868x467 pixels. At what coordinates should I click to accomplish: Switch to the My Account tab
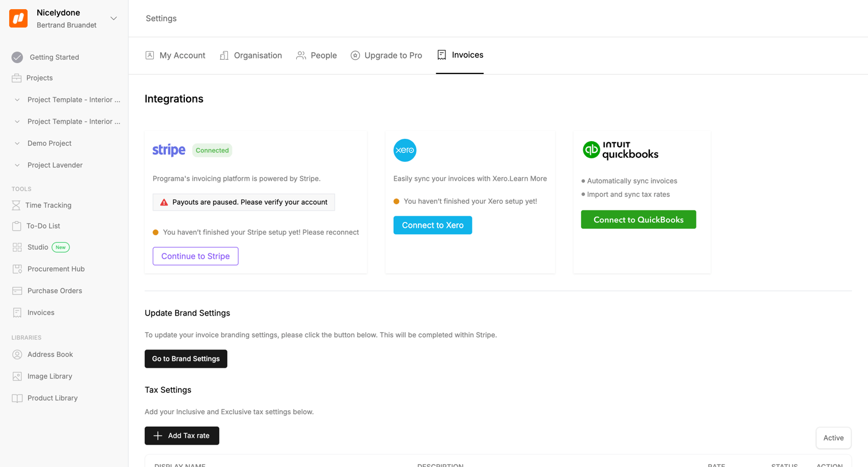[x=175, y=56]
